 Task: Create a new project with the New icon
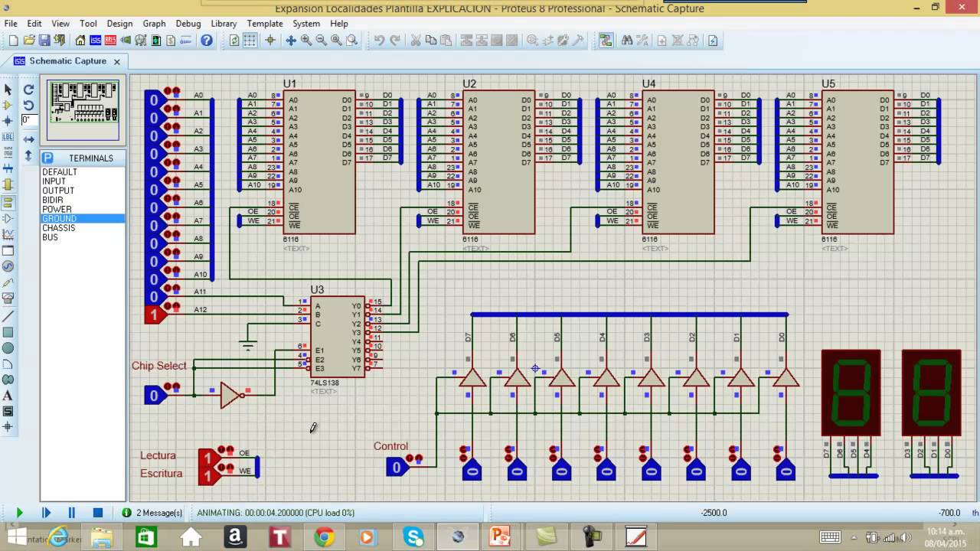click(13, 41)
